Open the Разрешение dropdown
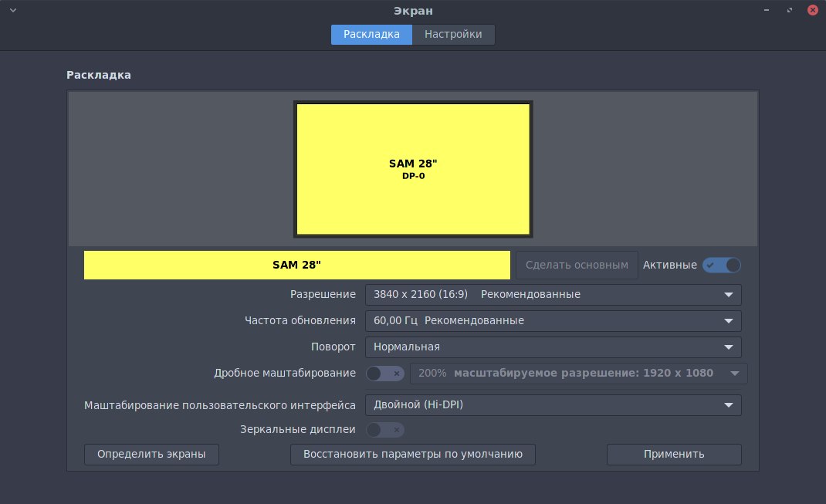Image resolution: width=826 pixels, height=504 pixels. click(x=553, y=294)
